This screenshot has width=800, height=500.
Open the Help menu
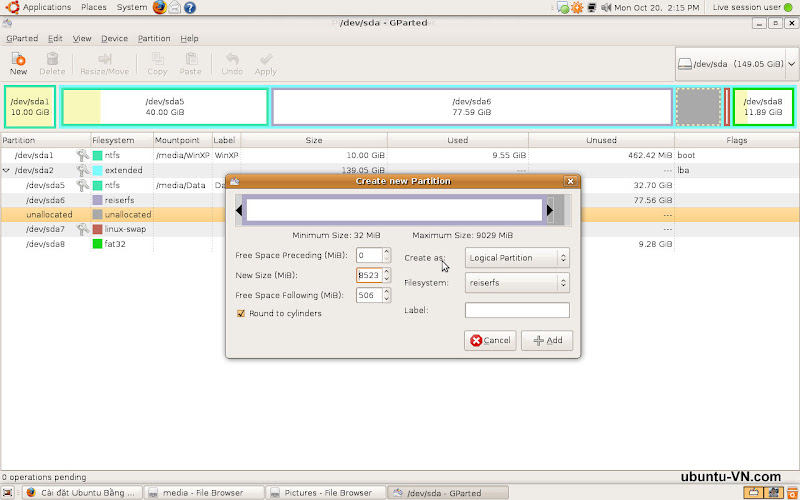[189, 38]
